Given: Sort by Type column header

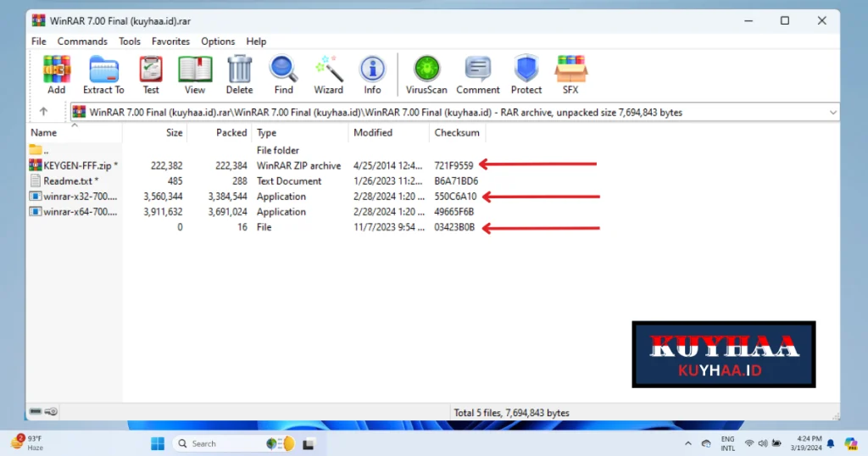Looking at the screenshot, I should point(300,133).
